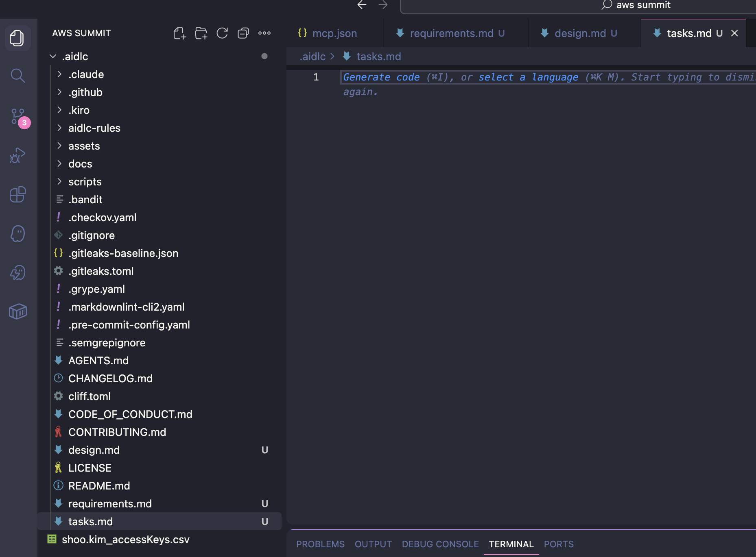Image resolution: width=756 pixels, height=557 pixels.
Task: Open the Search view in activity bar
Action: [x=18, y=75]
